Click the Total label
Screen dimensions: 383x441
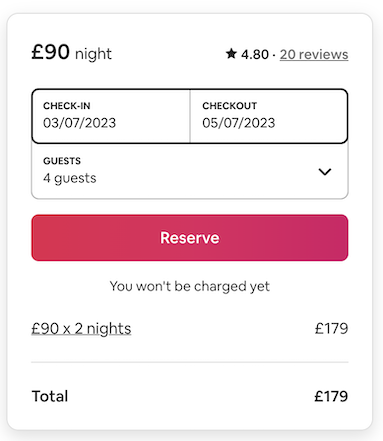pyautogui.click(x=50, y=396)
